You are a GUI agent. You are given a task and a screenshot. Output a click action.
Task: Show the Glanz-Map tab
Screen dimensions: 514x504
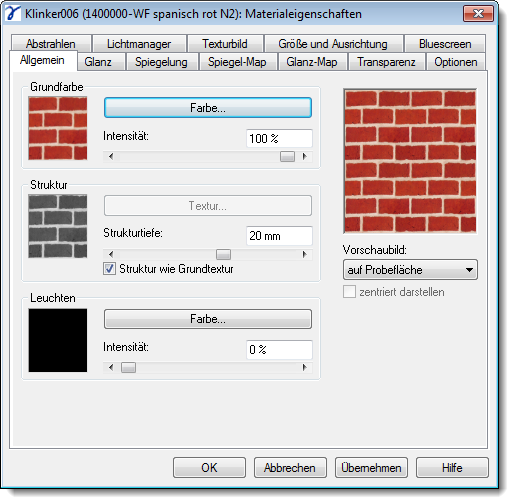312,62
